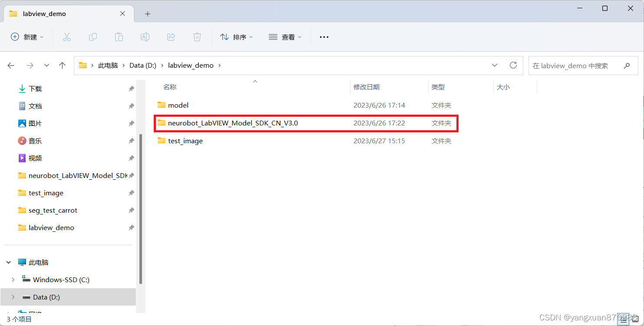Click the Back navigation arrow

pos(10,65)
